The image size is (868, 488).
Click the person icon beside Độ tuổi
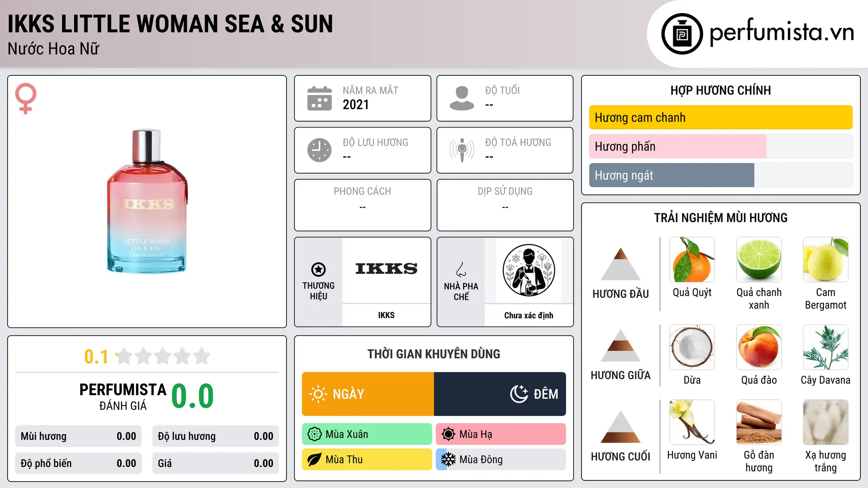point(462,98)
